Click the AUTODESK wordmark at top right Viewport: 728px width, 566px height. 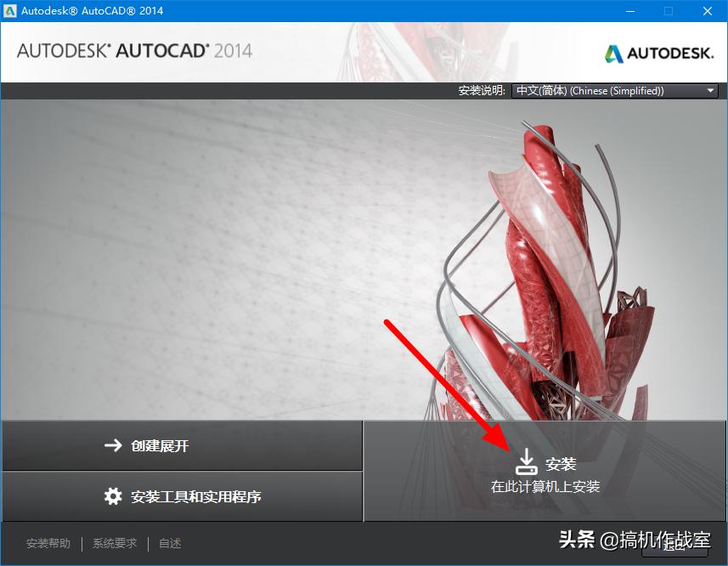(x=670, y=52)
